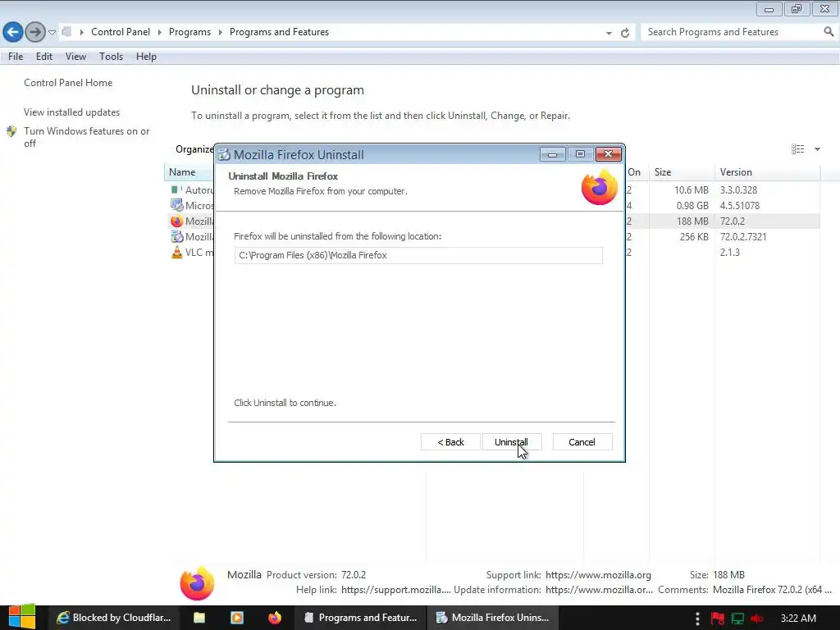Click version 72.0.2.7321 cell
The height and width of the screenshot is (630, 840).
(x=743, y=236)
